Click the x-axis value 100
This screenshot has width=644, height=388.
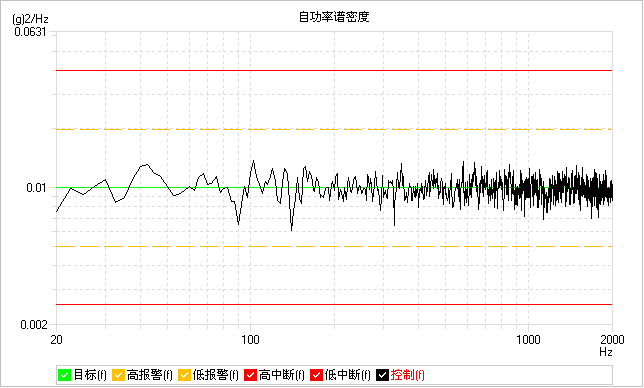250,340
